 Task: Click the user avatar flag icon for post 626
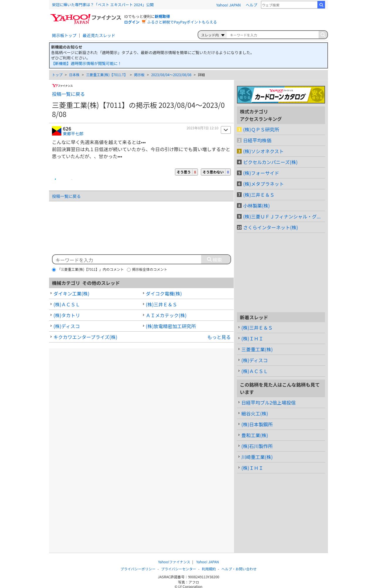[x=57, y=131]
